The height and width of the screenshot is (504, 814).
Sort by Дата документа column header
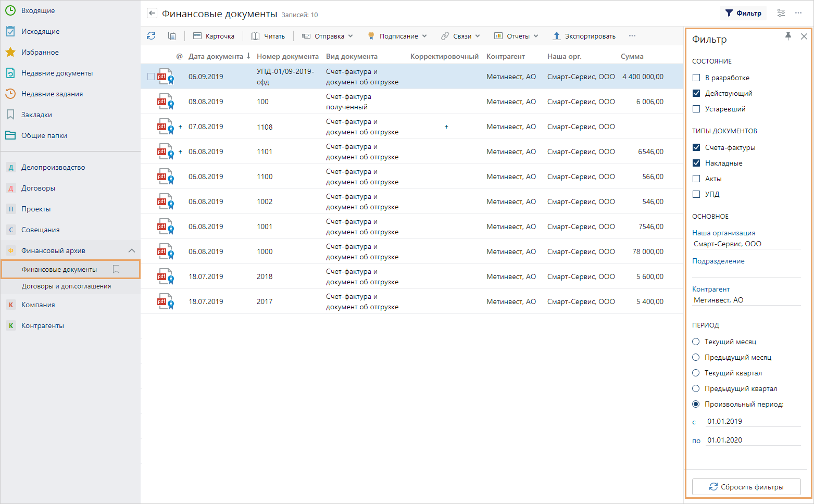[216, 56]
